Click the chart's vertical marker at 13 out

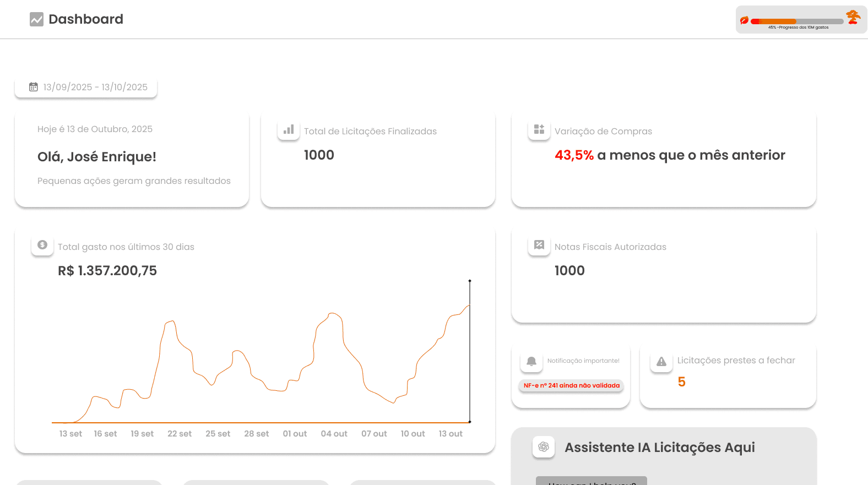click(x=470, y=352)
